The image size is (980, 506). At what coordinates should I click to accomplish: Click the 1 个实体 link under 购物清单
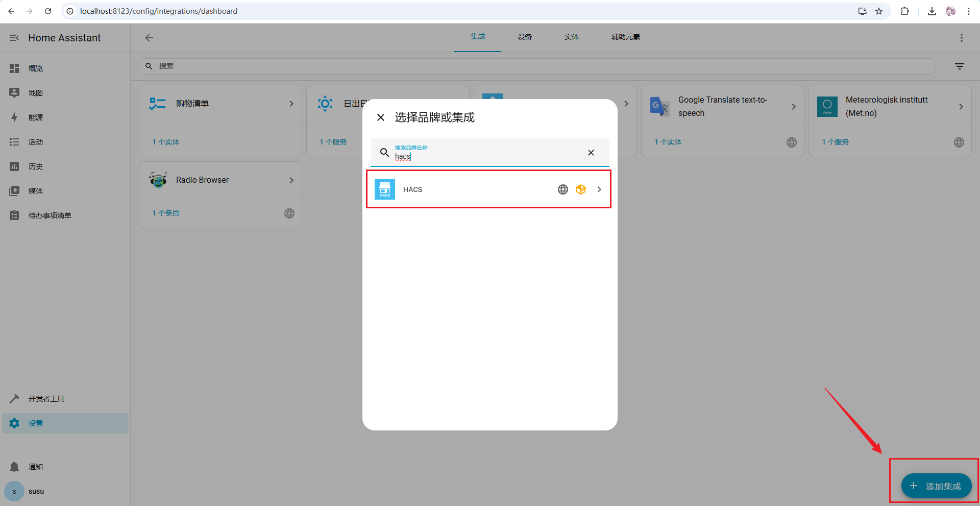click(166, 142)
